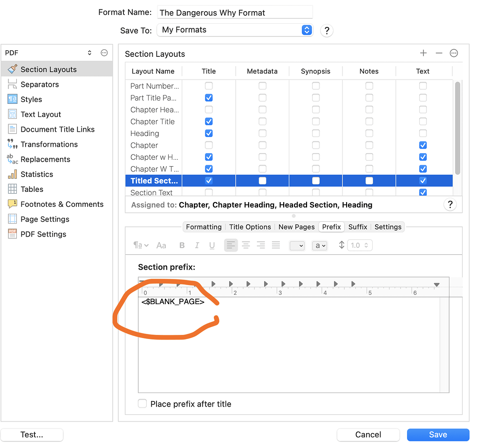The width and height of the screenshot is (477, 448).
Task: Open the Save To dropdown
Action: 235,30
